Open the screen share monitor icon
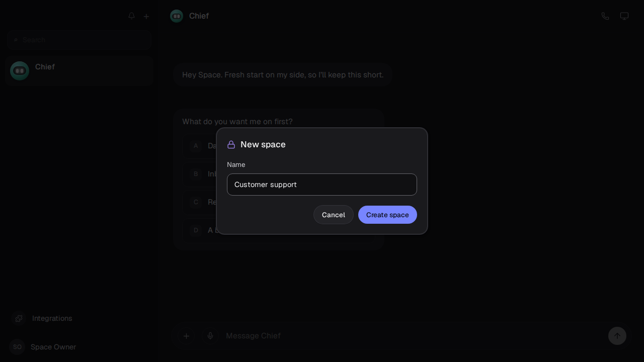This screenshot has height=362, width=644. pyautogui.click(x=624, y=16)
